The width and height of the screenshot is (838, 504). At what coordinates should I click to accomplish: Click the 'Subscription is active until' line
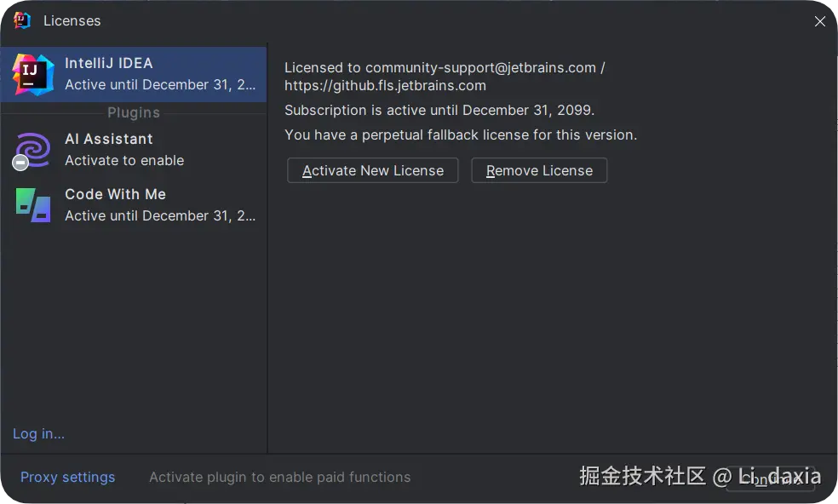[x=439, y=111]
